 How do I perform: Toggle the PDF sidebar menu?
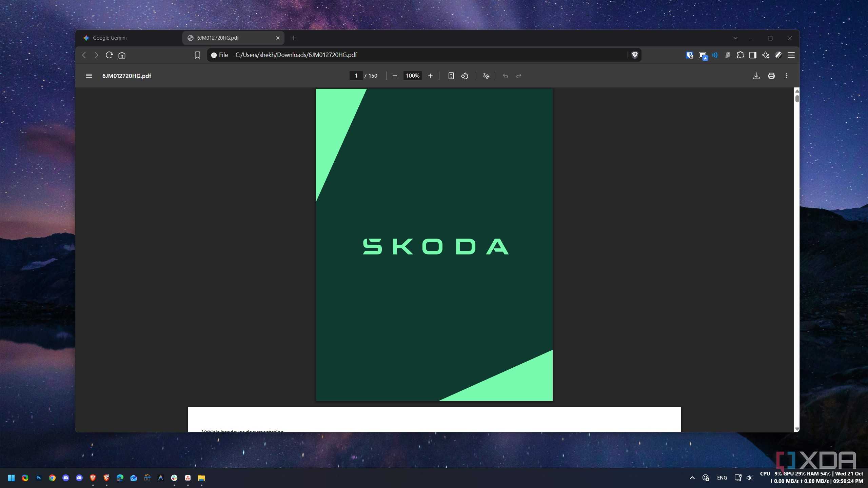click(x=89, y=76)
